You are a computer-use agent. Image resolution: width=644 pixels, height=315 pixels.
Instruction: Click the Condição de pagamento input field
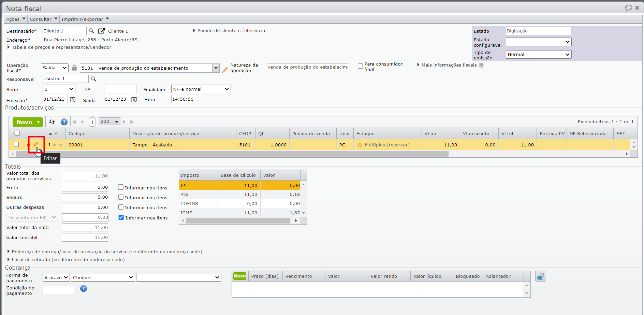pyautogui.click(x=58, y=290)
